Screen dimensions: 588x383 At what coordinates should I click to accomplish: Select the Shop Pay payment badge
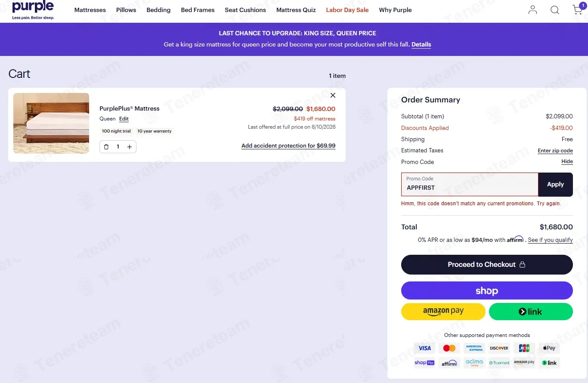point(424,363)
